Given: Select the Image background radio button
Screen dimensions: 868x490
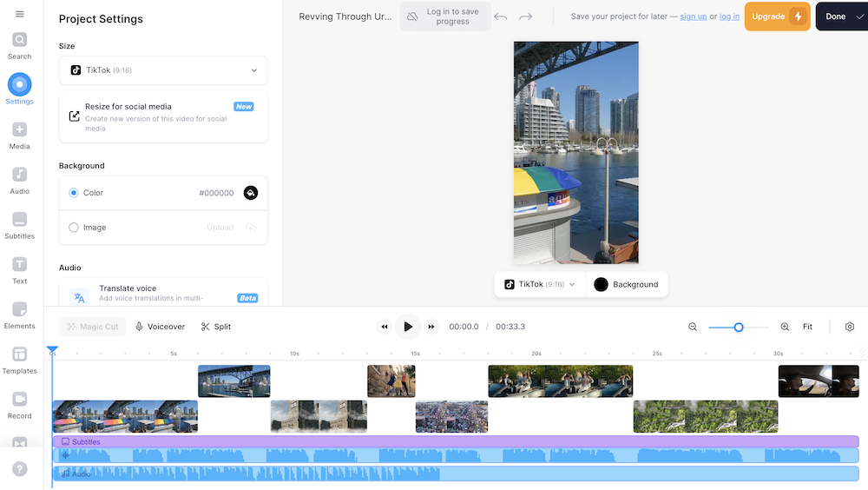Looking at the screenshot, I should pos(74,228).
